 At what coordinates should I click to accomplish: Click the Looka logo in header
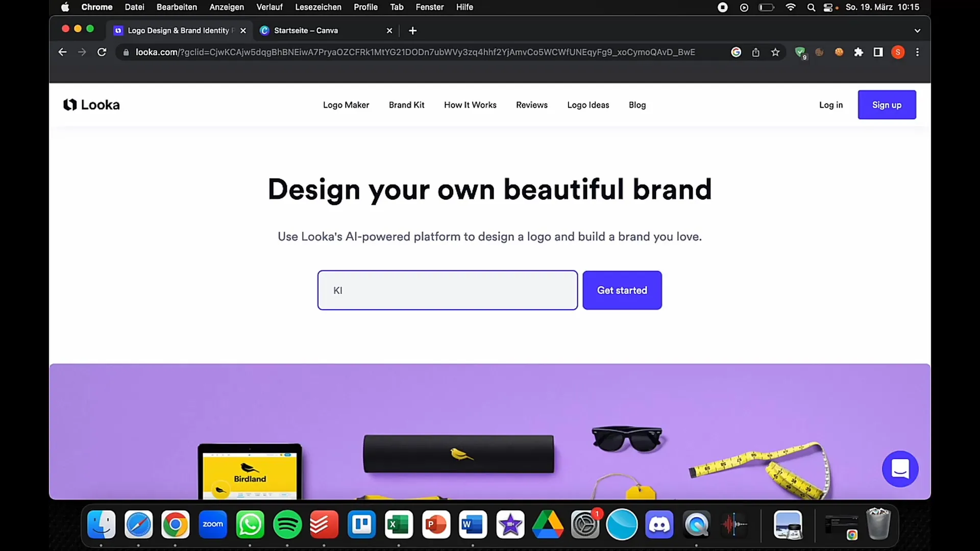click(x=91, y=105)
